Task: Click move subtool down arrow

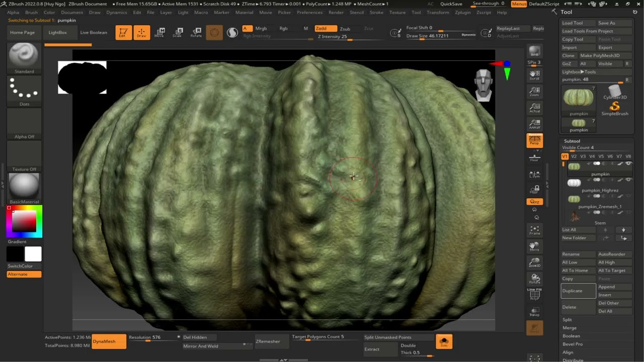Action: tap(623, 230)
